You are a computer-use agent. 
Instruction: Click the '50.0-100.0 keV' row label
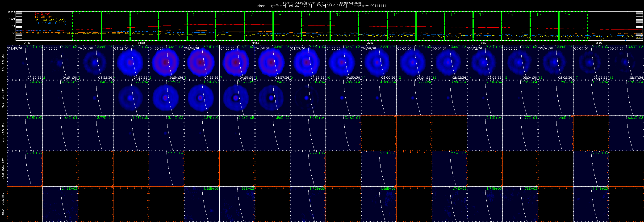coord(3,204)
